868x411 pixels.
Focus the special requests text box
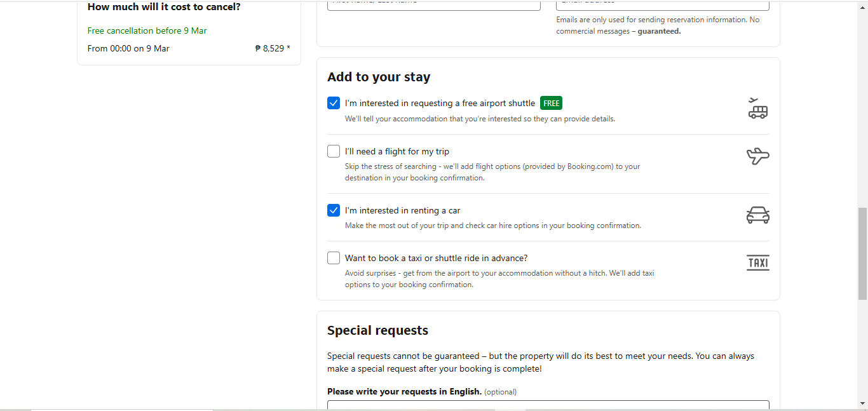point(548,405)
